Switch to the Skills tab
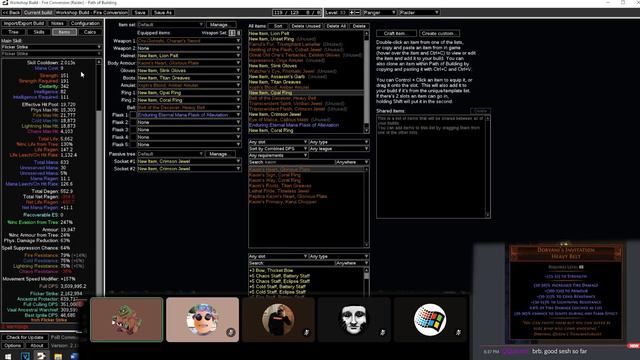Image resolution: width=640 pixels, height=360 pixels. coord(39,32)
